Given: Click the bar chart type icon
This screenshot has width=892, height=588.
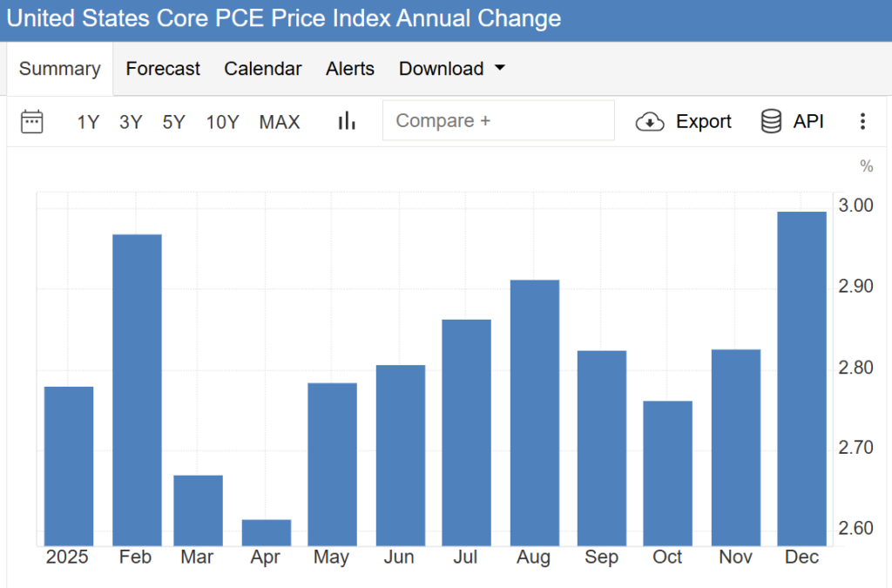Looking at the screenshot, I should click(347, 121).
